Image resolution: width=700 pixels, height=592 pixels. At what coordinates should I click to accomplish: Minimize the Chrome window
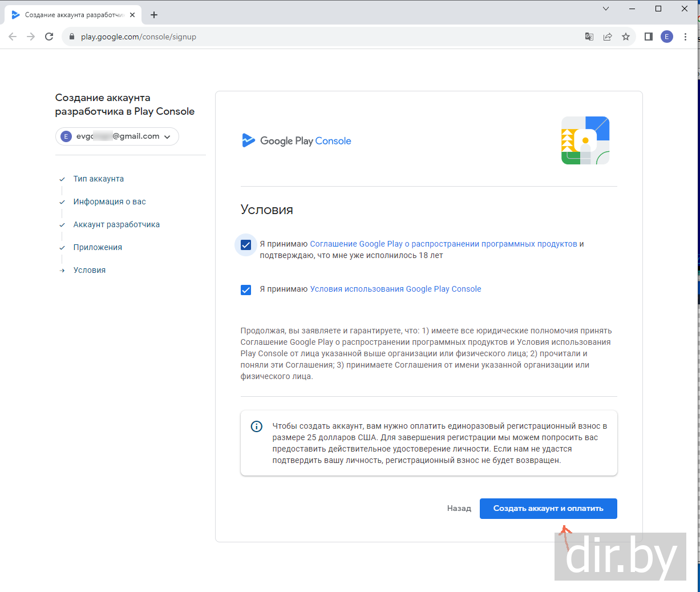click(x=632, y=9)
